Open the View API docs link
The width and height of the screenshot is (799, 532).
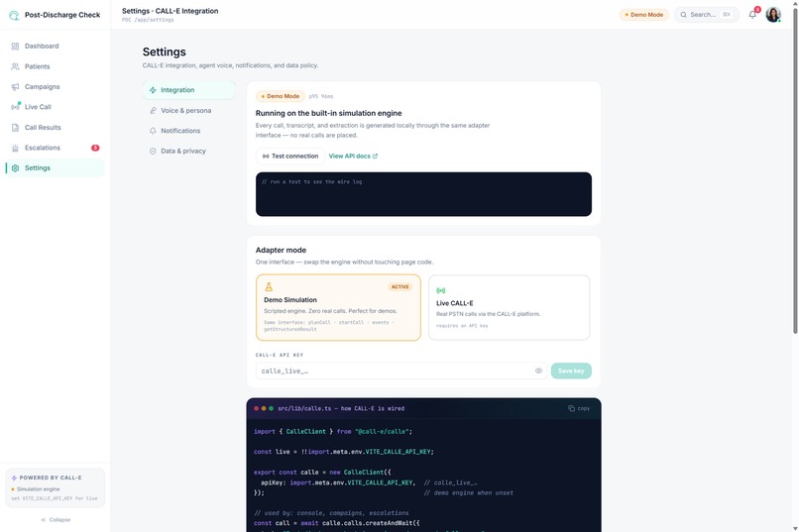click(x=353, y=157)
